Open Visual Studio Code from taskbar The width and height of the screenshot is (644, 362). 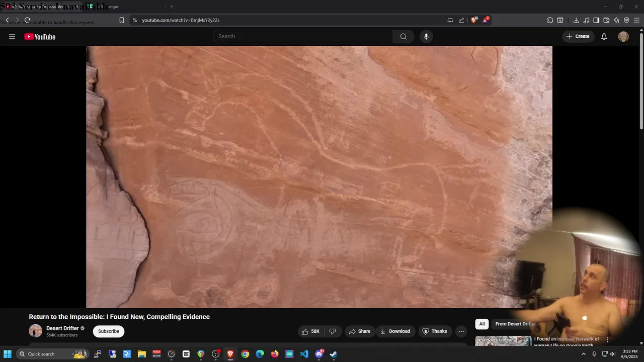tap(304, 354)
